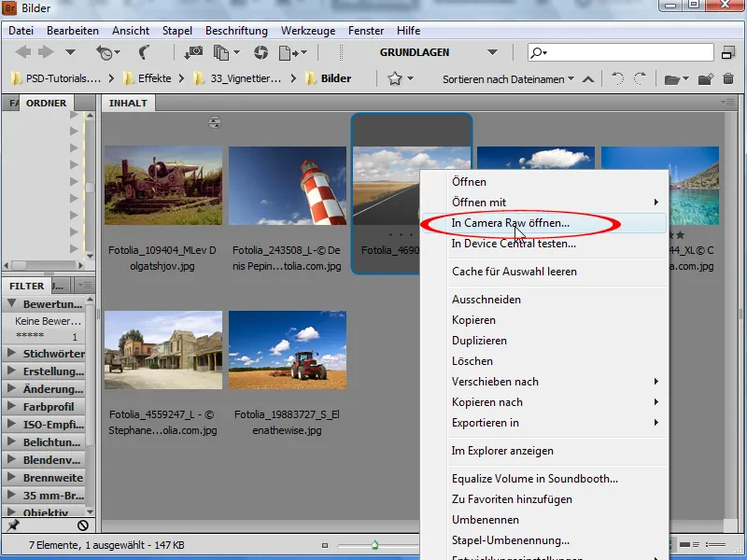The height and width of the screenshot is (560, 747).
Task: Create a new folder icon
Action: (706, 79)
